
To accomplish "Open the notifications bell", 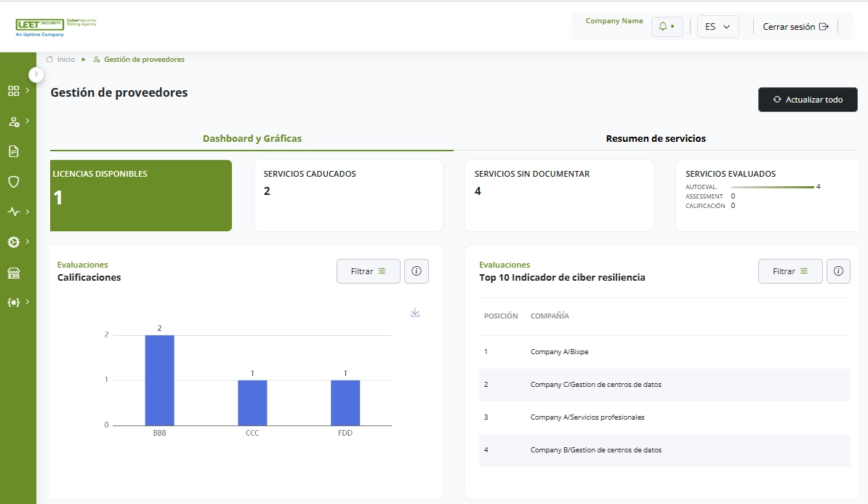I will coord(667,27).
